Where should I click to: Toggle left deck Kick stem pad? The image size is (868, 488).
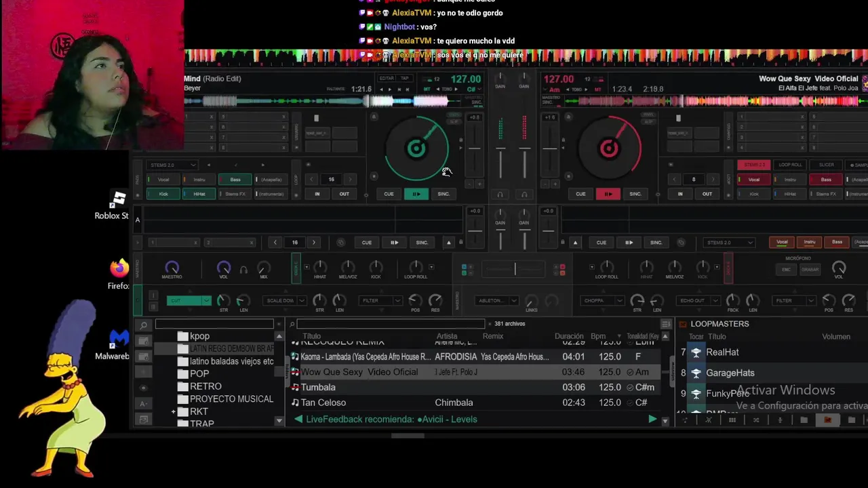click(x=163, y=194)
